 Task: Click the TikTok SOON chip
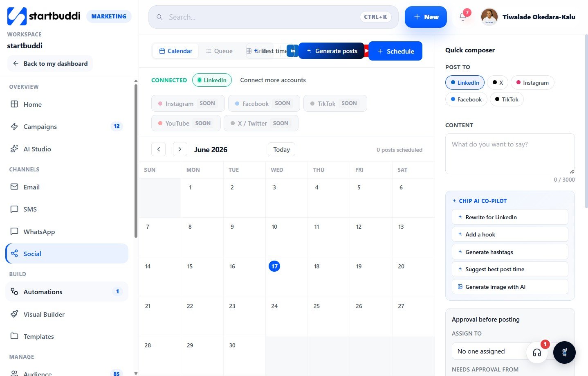click(335, 104)
